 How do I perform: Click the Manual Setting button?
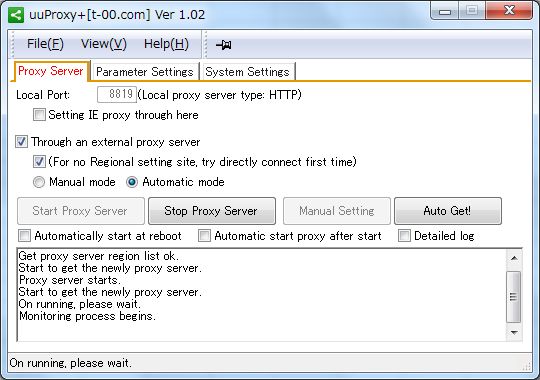pyautogui.click(x=337, y=211)
